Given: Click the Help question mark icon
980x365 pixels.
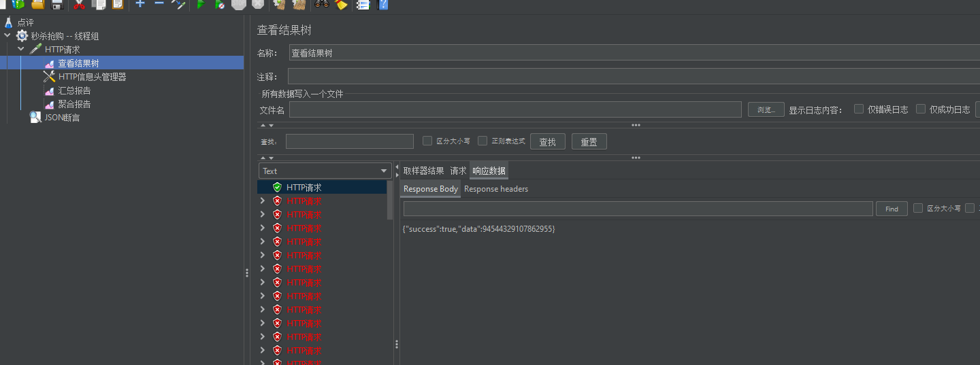Looking at the screenshot, I should pos(383,4).
